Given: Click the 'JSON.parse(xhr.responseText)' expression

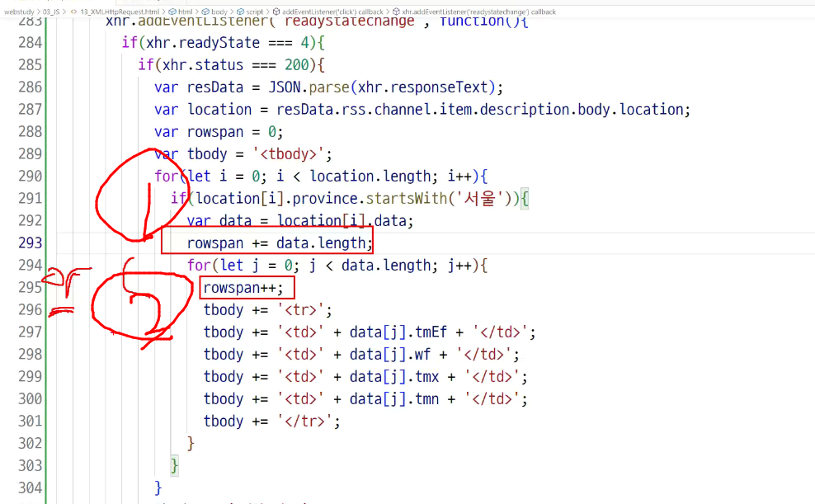Looking at the screenshot, I should pyautogui.click(x=381, y=87).
